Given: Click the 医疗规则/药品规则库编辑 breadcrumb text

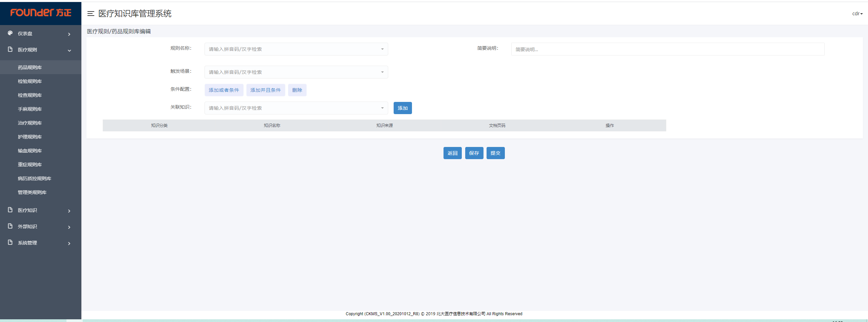Looking at the screenshot, I should click(x=119, y=31).
